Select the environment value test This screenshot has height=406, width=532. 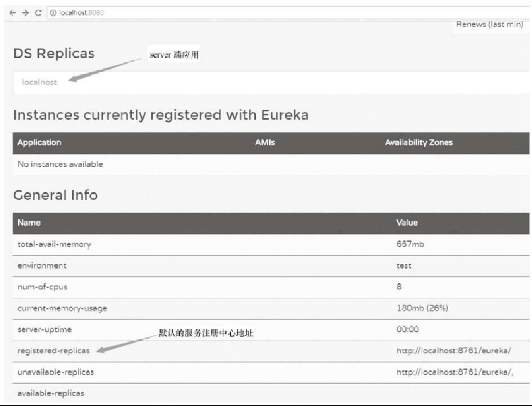(404, 266)
